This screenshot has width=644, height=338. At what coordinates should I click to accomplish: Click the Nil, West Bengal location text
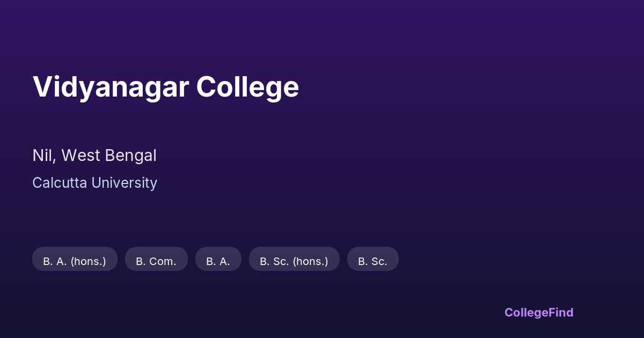94,156
